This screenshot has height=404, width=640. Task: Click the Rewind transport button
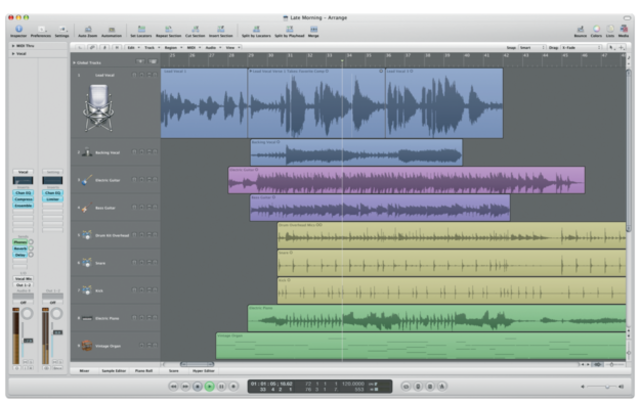tap(173, 386)
